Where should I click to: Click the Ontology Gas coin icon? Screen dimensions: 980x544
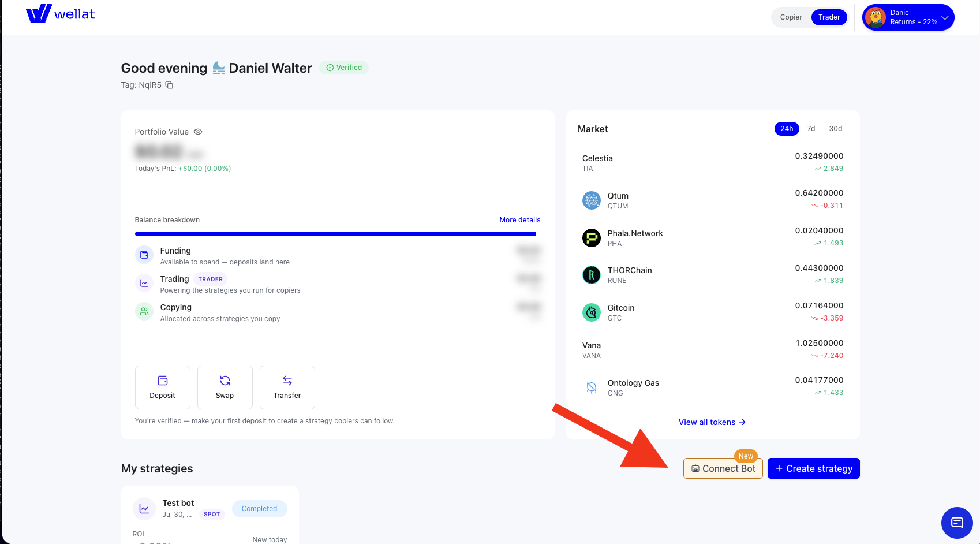(592, 387)
